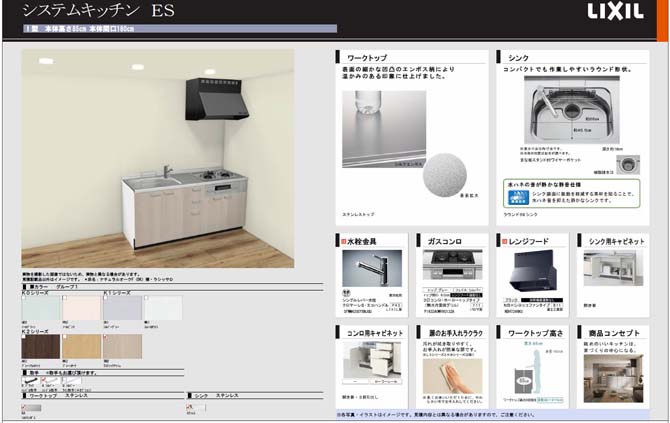
Task: Toggle the stainless worktop checkbox
Action: (x=24, y=407)
